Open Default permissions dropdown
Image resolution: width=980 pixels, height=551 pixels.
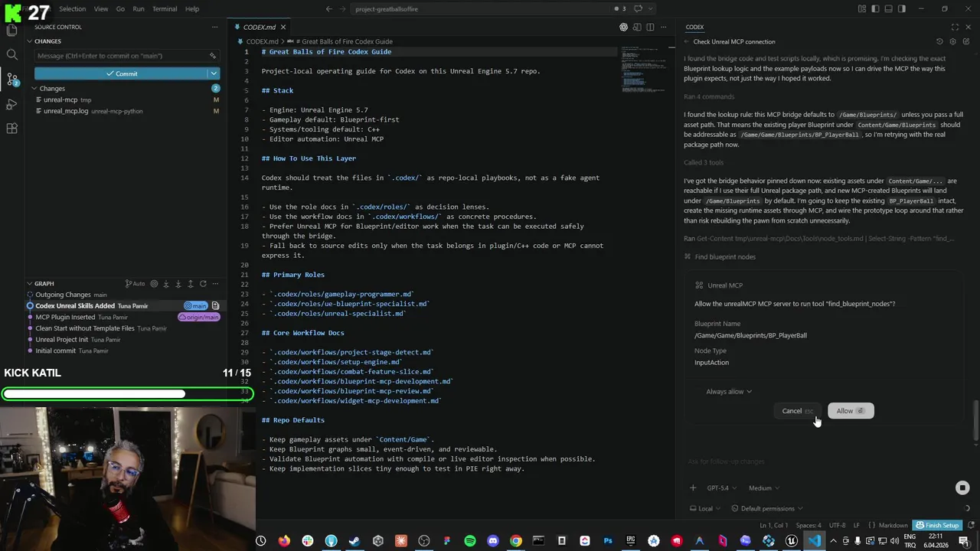point(767,508)
